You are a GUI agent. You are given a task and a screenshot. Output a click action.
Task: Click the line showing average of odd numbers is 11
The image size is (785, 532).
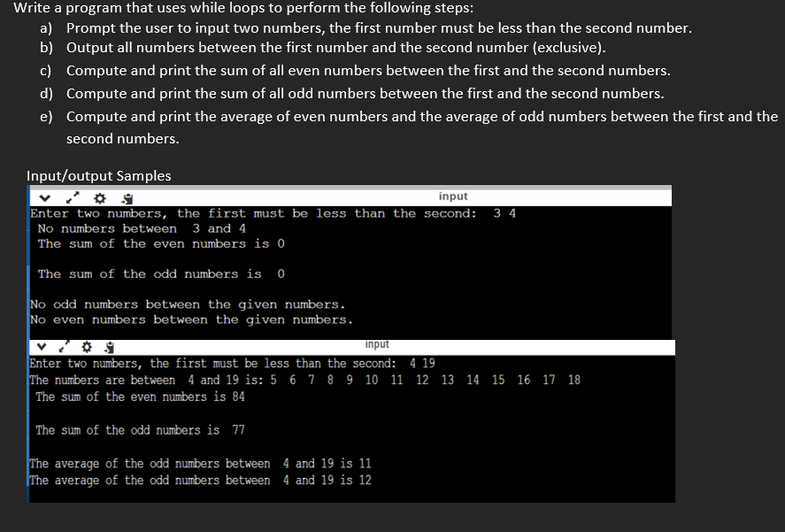pyautogui.click(x=199, y=463)
